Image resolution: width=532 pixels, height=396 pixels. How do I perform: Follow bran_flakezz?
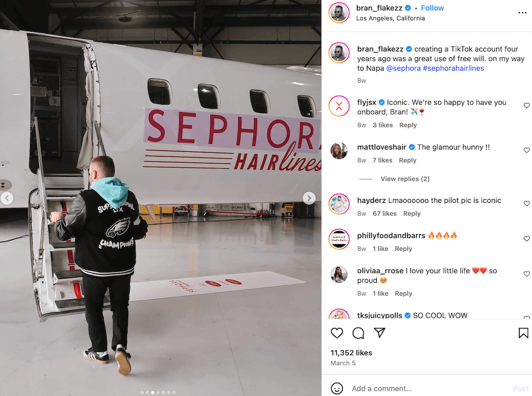432,8
